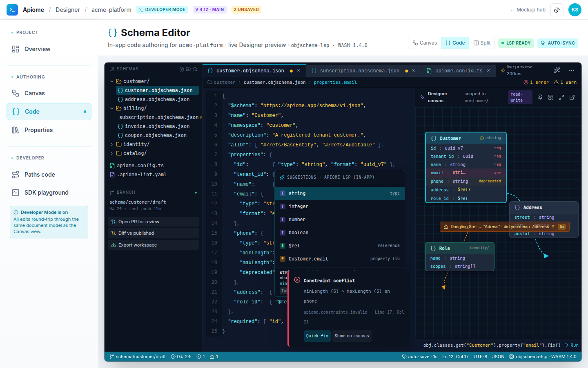This screenshot has width=588, height=368.
Task: Pin the Designer canvas panel
Action: coord(540,97)
